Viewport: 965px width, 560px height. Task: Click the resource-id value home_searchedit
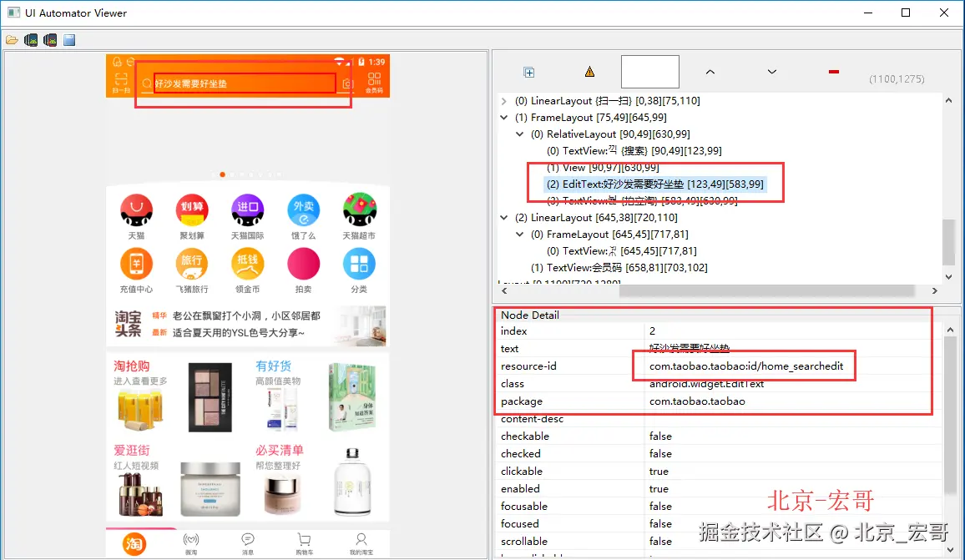tap(746, 366)
